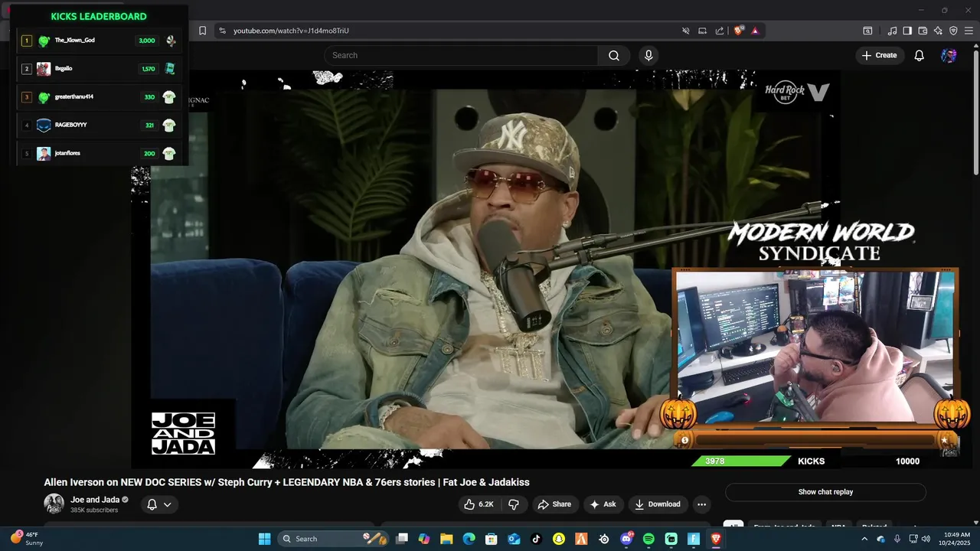Screen dimensions: 980x551
Task: Open Snapchat from the taskbar
Action: tap(559, 539)
